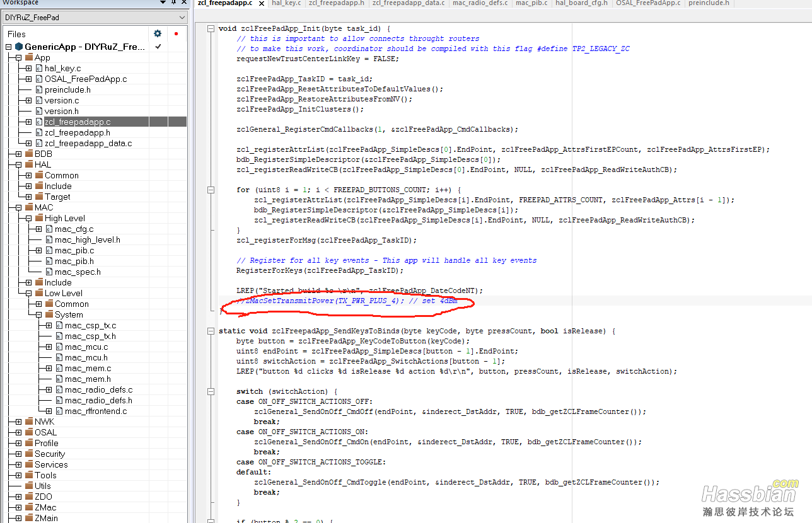Collapse the GenericApp project root node
The height and width of the screenshot is (523, 812).
point(8,47)
